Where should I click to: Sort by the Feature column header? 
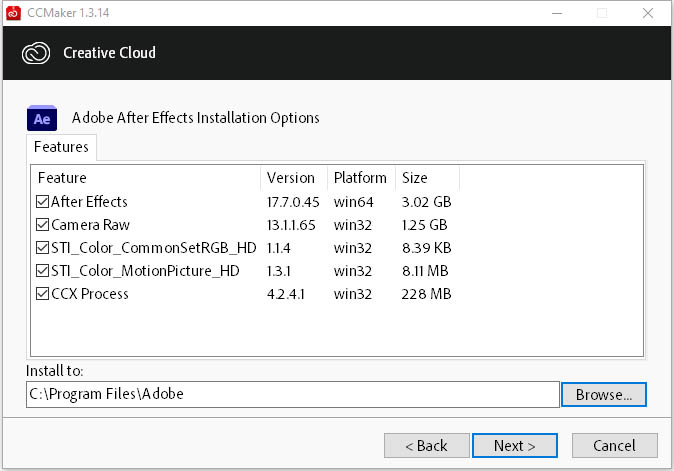click(x=146, y=178)
